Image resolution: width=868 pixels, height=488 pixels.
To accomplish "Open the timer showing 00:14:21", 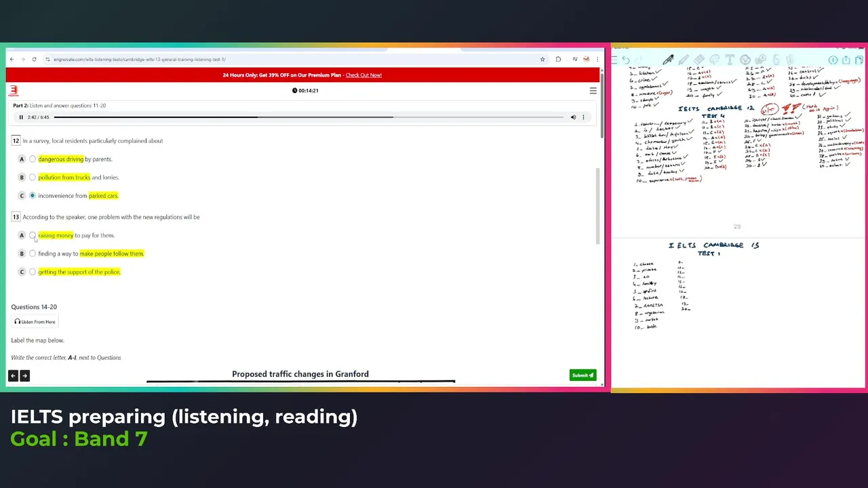I will tap(305, 91).
